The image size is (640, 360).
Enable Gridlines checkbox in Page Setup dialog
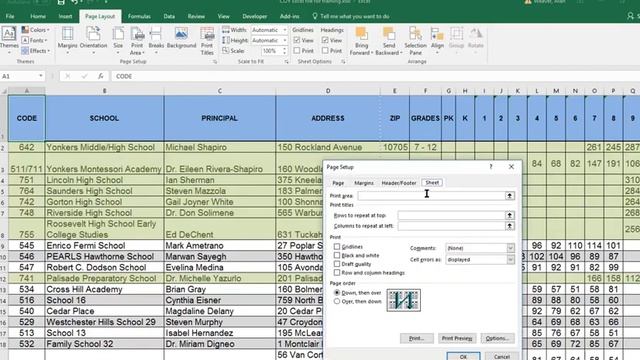tap(337, 247)
